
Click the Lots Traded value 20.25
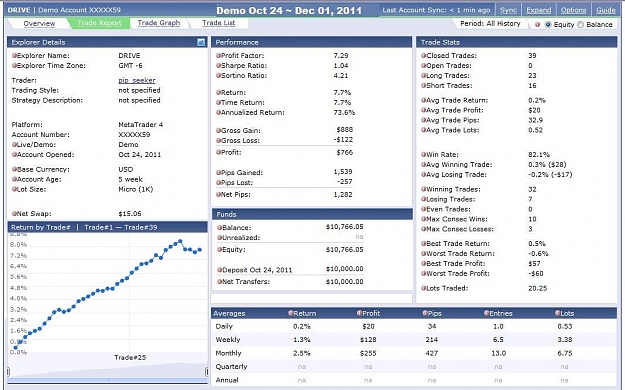(x=538, y=288)
